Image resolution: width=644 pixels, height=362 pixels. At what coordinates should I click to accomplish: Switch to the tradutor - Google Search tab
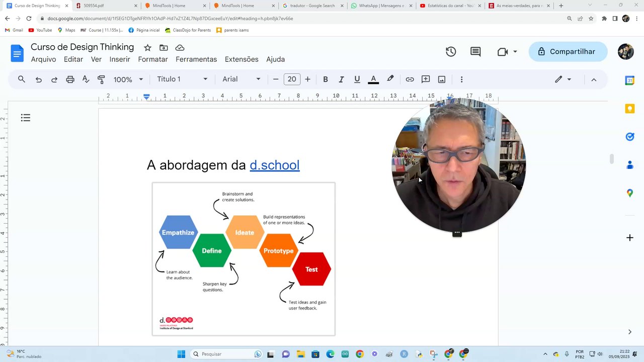click(x=313, y=6)
